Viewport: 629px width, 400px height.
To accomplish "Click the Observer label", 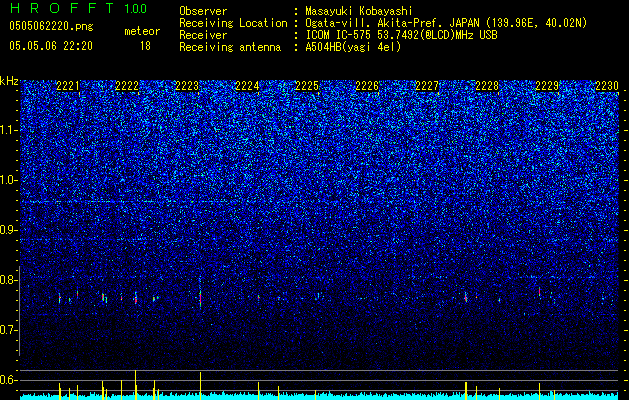I will tap(203, 11).
